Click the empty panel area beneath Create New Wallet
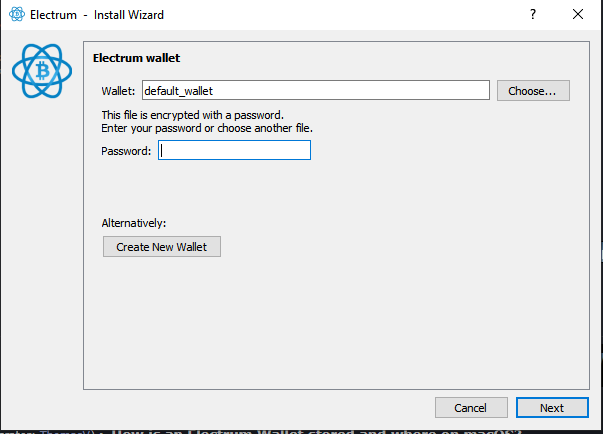The image size is (603, 434). [336, 323]
